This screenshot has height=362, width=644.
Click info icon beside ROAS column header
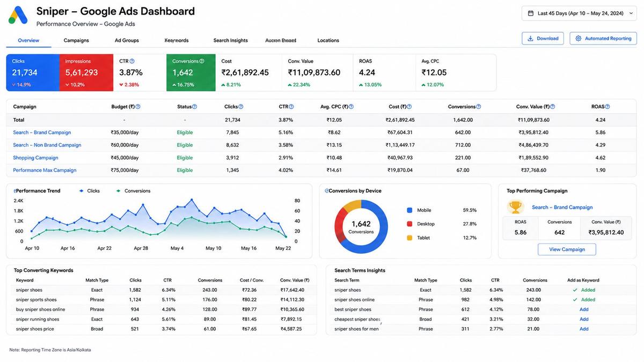click(608, 107)
